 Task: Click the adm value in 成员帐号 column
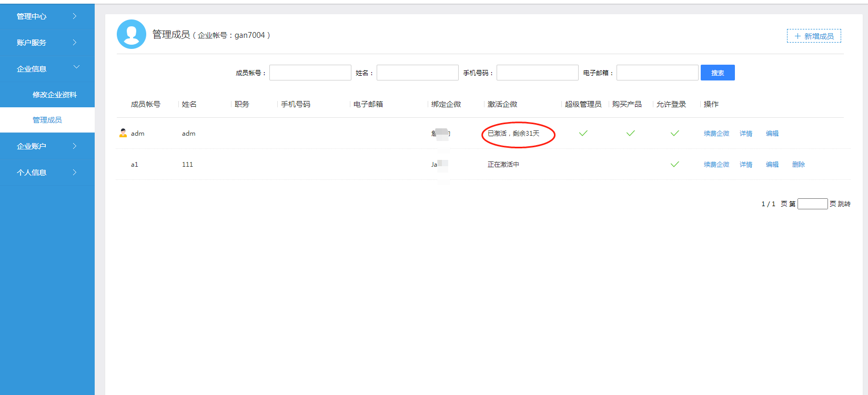138,134
